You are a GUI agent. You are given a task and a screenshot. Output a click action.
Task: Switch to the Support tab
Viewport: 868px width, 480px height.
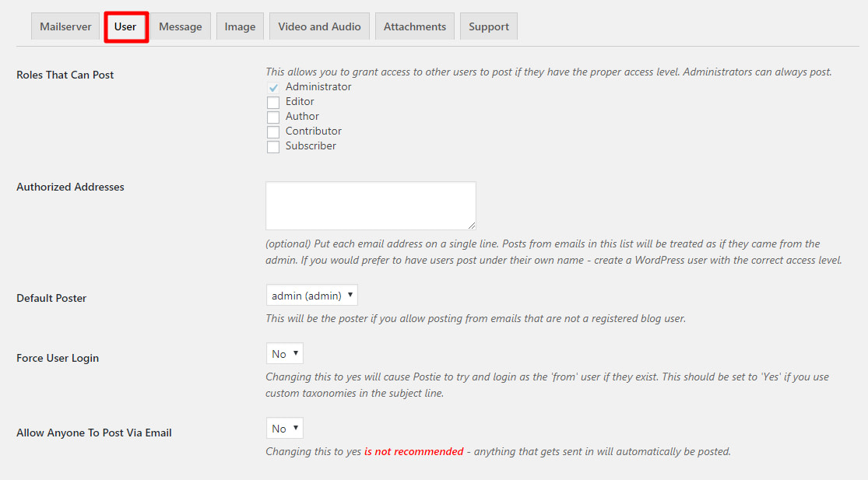click(488, 26)
